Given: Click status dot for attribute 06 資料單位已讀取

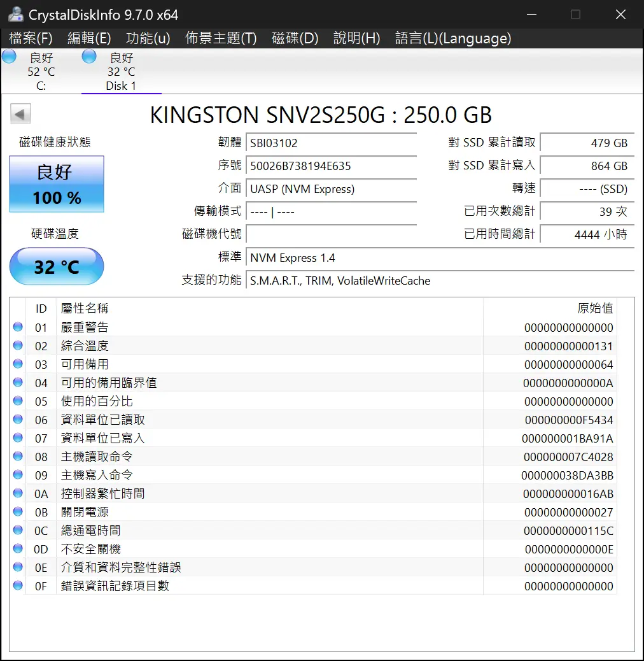Looking at the screenshot, I should point(18,419).
